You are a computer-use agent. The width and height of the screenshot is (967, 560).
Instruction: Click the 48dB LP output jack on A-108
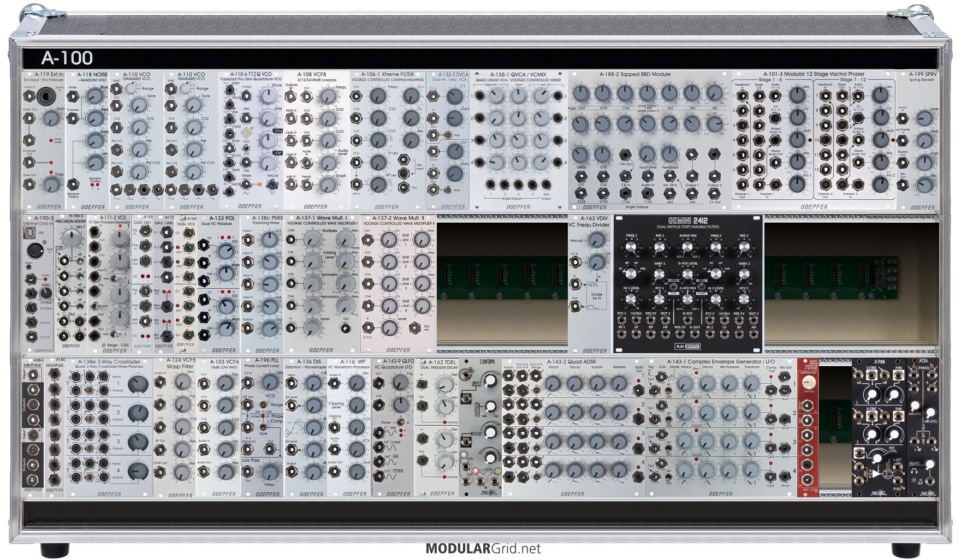pos(291,120)
